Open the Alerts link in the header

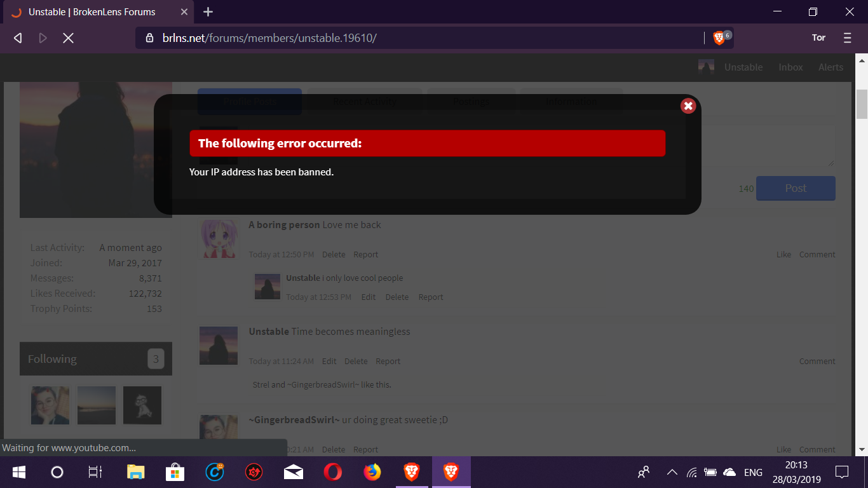pos(831,67)
